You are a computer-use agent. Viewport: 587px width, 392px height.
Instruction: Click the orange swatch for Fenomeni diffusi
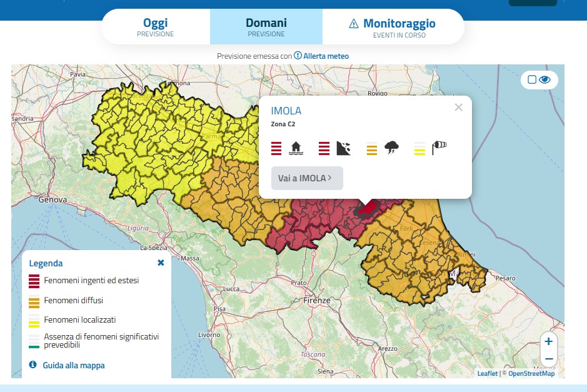tap(34, 301)
